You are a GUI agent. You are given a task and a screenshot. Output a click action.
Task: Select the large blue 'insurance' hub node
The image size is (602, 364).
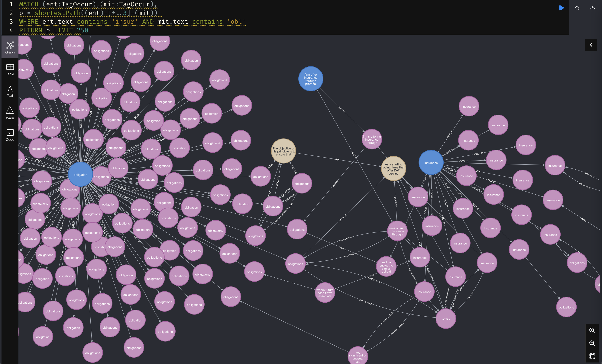431,163
